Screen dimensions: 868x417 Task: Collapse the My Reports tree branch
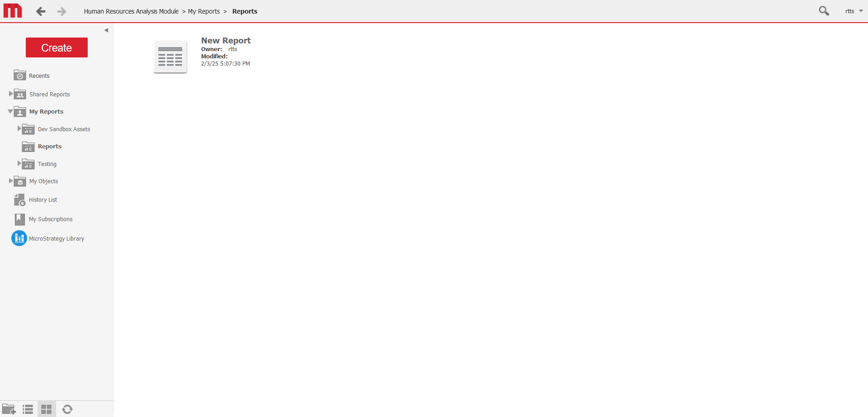[x=9, y=111]
